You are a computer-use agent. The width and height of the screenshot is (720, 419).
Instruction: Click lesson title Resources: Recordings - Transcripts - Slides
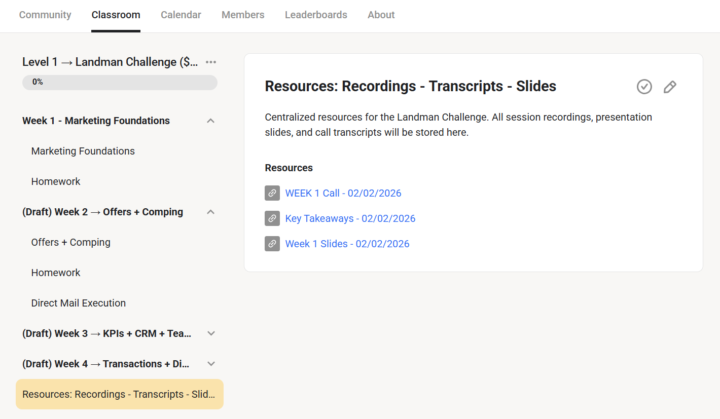click(x=411, y=86)
